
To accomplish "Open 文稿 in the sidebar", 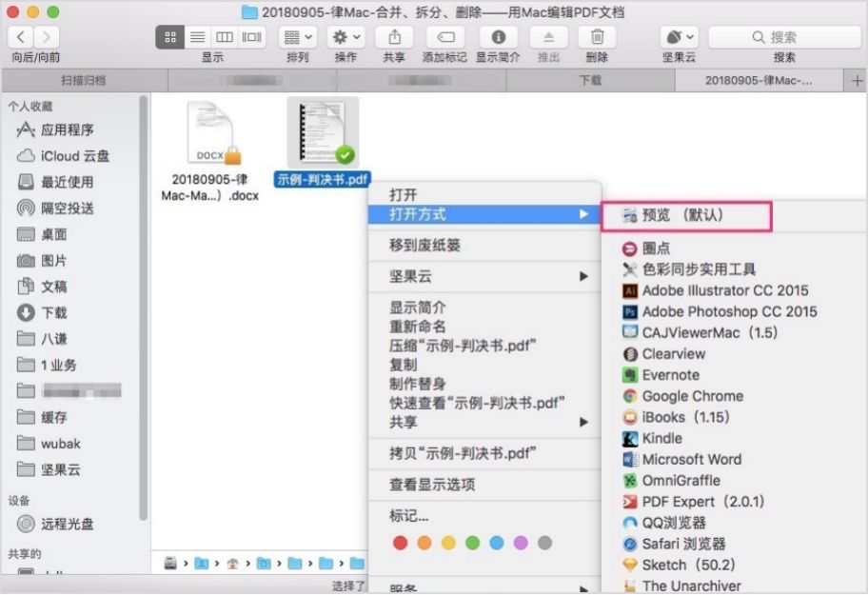I will [43, 287].
